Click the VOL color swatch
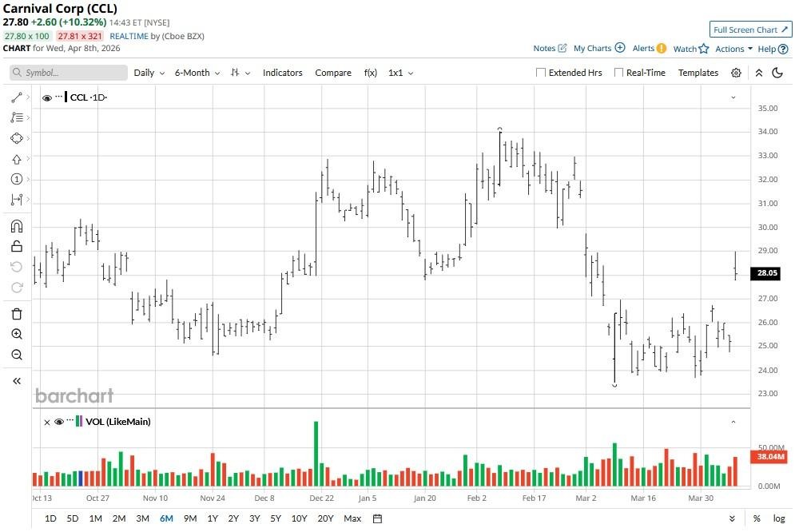This screenshot has height=532, width=795. (79, 421)
